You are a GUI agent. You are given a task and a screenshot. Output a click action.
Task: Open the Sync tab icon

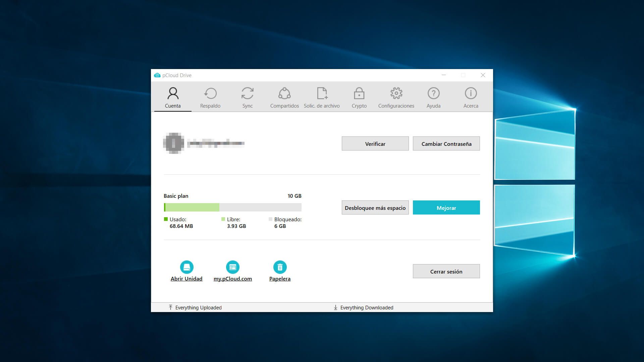(248, 93)
